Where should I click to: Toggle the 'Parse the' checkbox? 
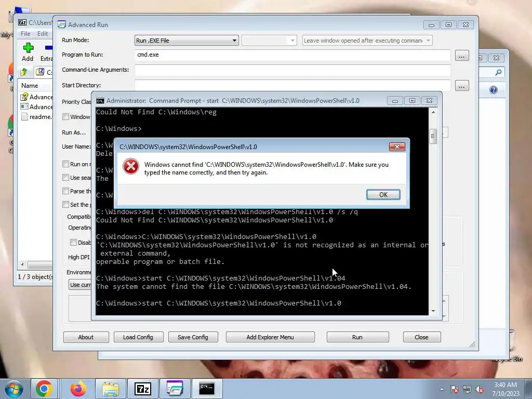tap(66, 191)
